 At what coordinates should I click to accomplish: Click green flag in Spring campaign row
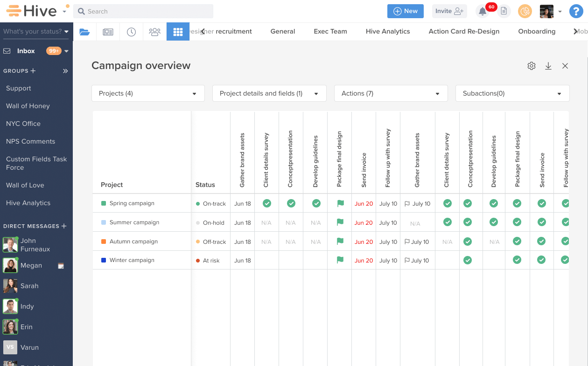(x=340, y=203)
